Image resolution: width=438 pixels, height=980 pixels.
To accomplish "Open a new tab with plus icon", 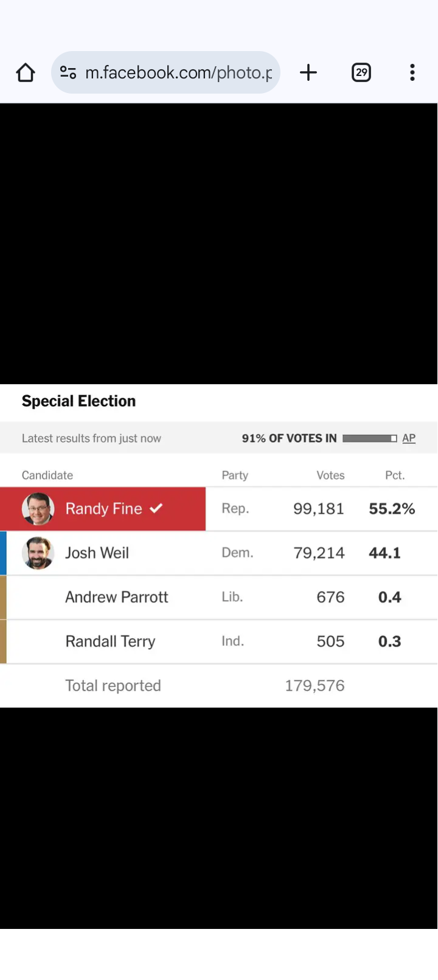I will click(308, 73).
